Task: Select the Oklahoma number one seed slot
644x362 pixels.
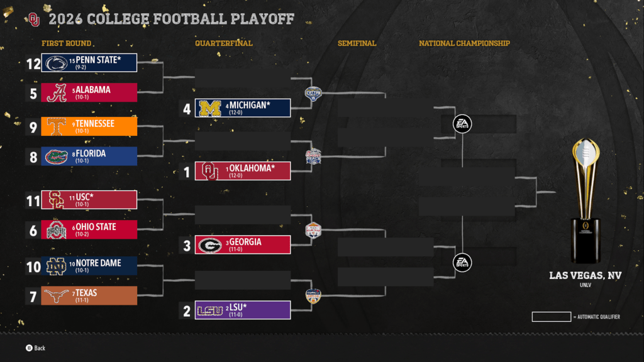Action: pos(243,172)
